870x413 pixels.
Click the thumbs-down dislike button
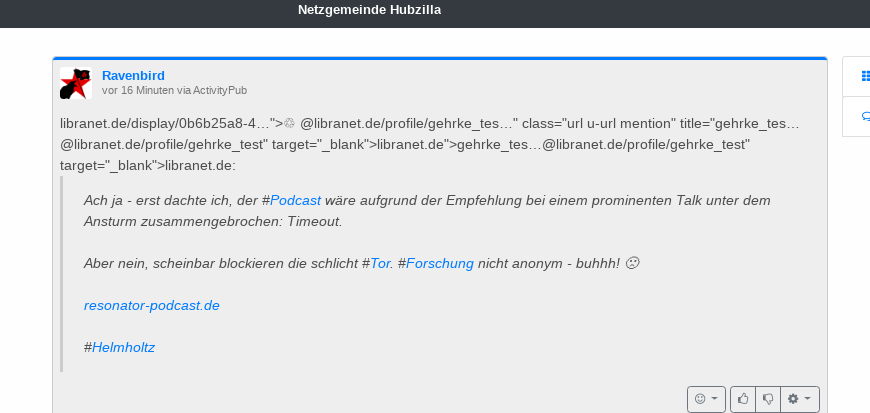click(x=768, y=399)
